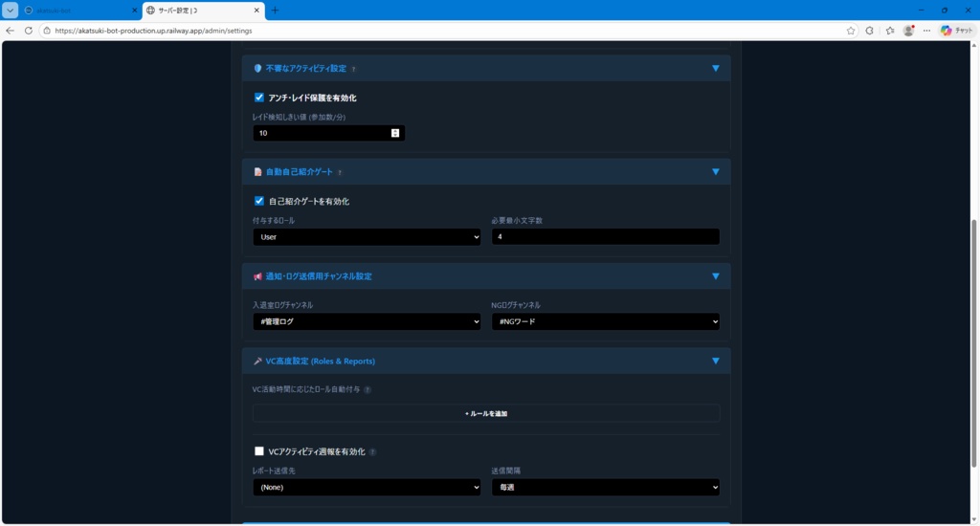Open the browser more options menu
Viewport: 980px width, 526px height.
click(x=926, y=31)
